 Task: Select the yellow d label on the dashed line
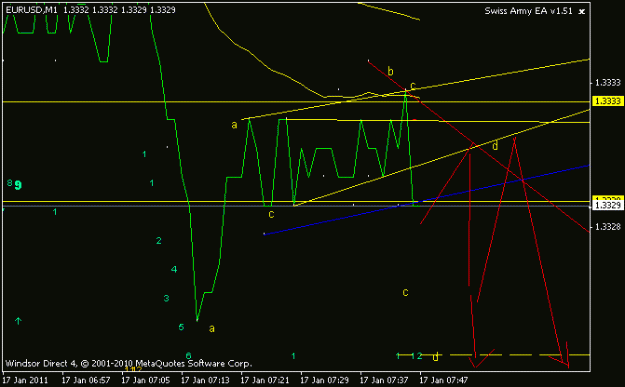436,356
